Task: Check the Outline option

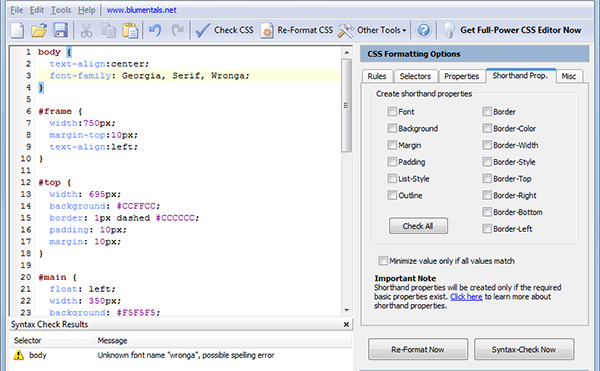Action: pos(392,195)
